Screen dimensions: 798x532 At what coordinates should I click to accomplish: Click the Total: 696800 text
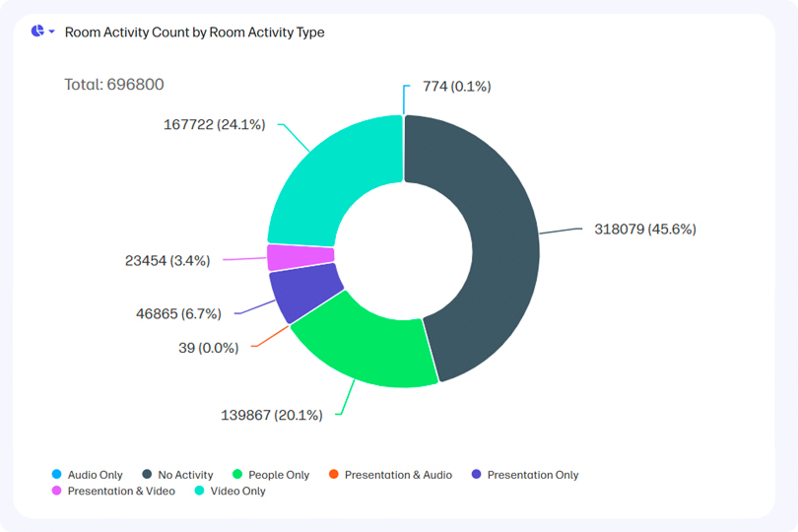pyautogui.click(x=113, y=85)
